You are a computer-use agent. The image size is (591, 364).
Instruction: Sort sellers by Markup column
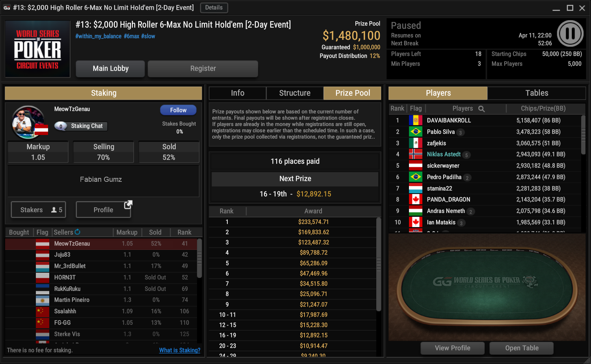[127, 232]
